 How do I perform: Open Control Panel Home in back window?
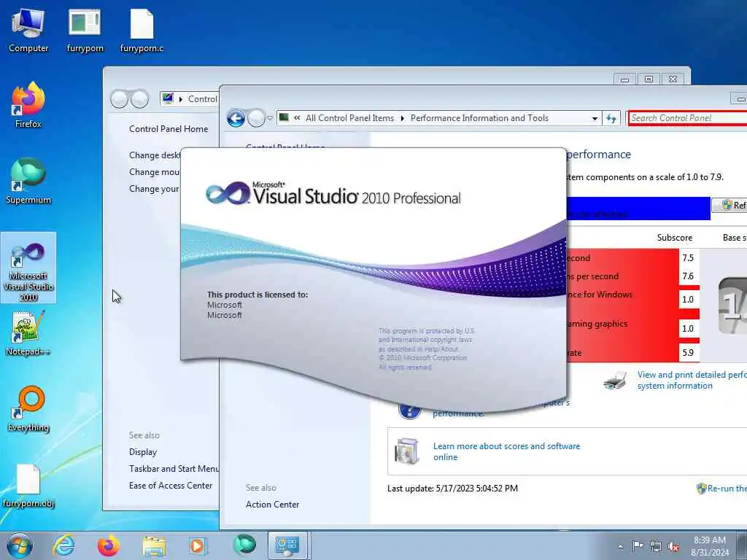click(169, 129)
